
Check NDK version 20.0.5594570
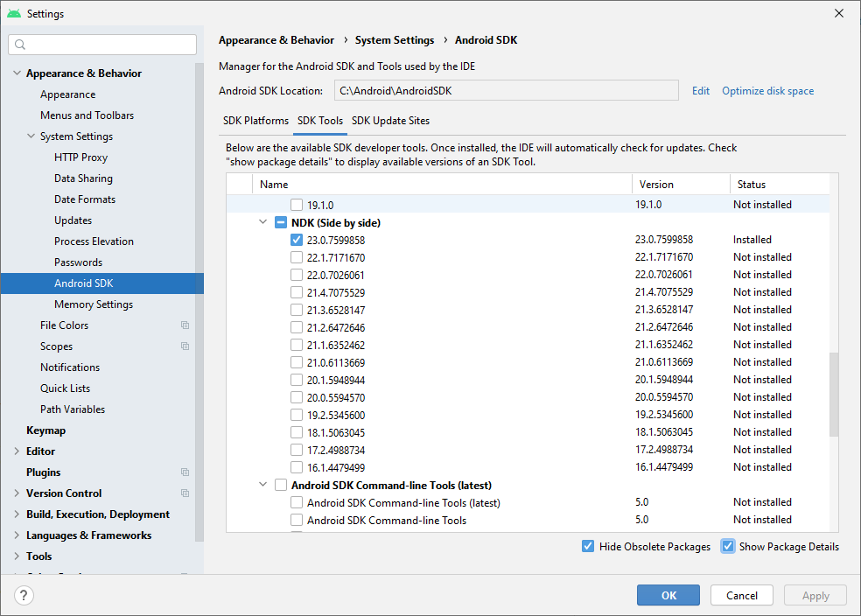pyautogui.click(x=297, y=397)
